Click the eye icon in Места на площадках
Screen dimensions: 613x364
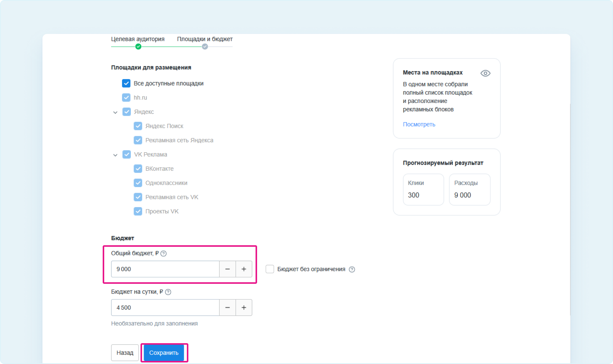coord(485,73)
